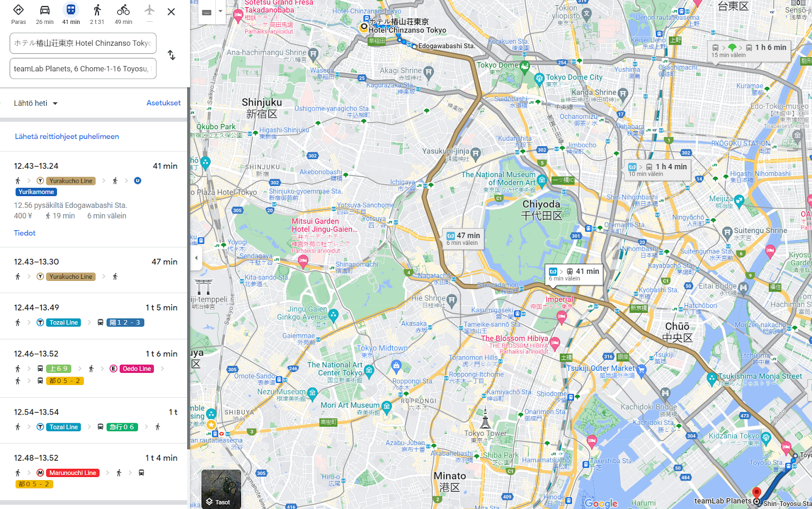Click the keyboard icon on the map

[207, 12]
